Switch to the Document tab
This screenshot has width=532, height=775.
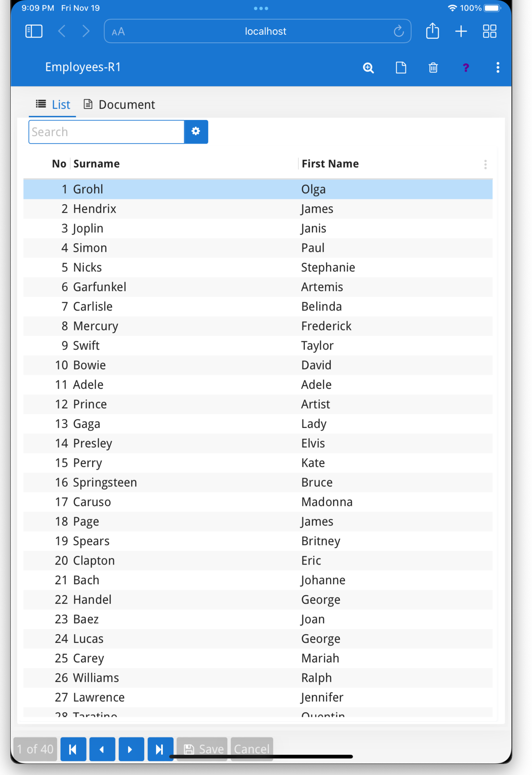(119, 104)
